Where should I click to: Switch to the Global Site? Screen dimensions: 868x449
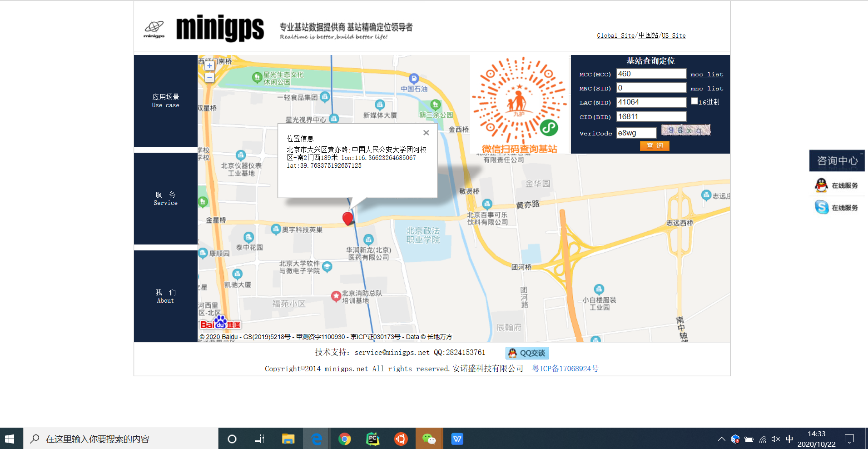615,35
